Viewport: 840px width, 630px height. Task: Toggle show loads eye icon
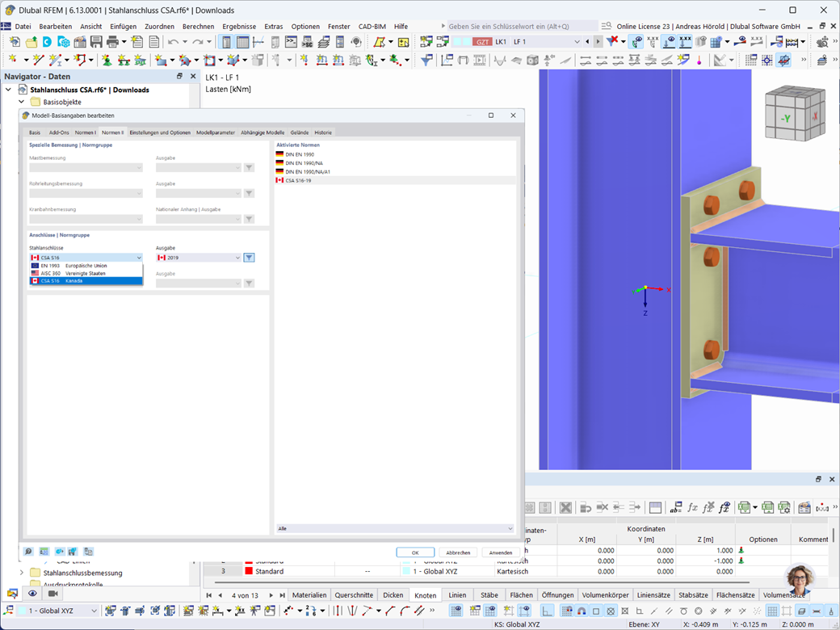[x=669, y=42]
